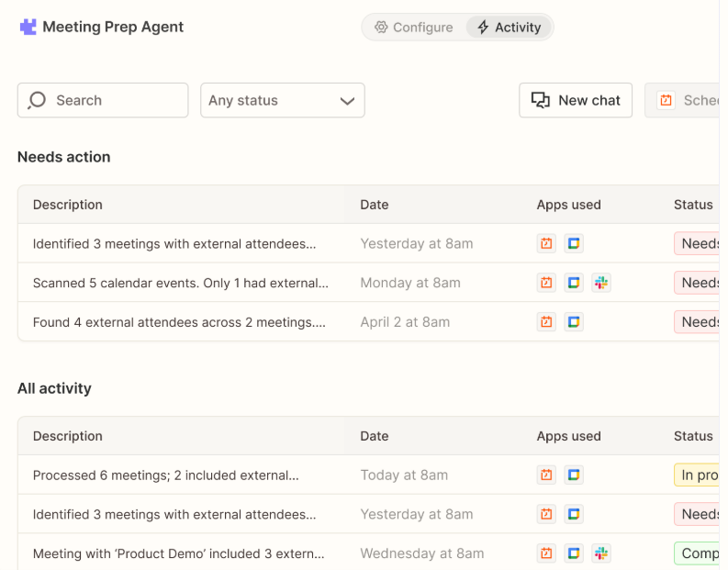Image resolution: width=728 pixels, height=570 pixels.
Task: Click the Meeting Prep Agent puzzle logo
Action: [28, 27]
